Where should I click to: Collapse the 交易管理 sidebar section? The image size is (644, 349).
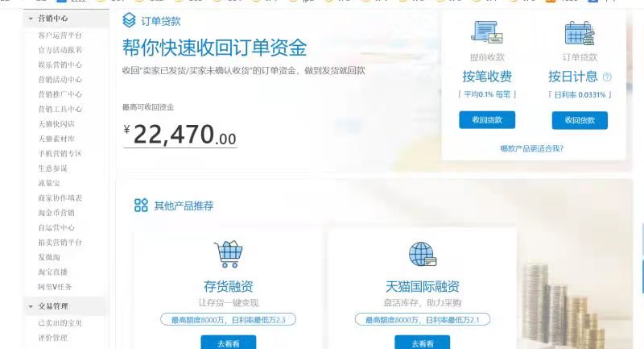tap(31, 306)
